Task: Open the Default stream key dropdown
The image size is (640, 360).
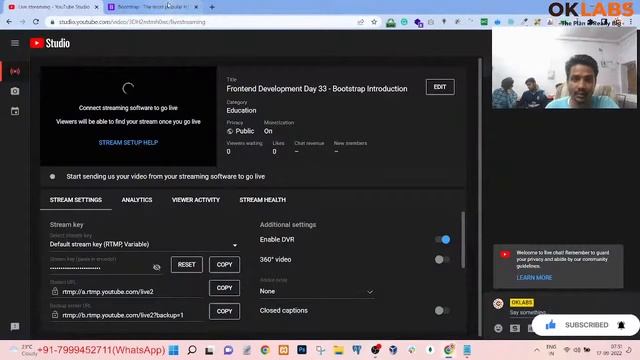Action: tap(144, 244)
